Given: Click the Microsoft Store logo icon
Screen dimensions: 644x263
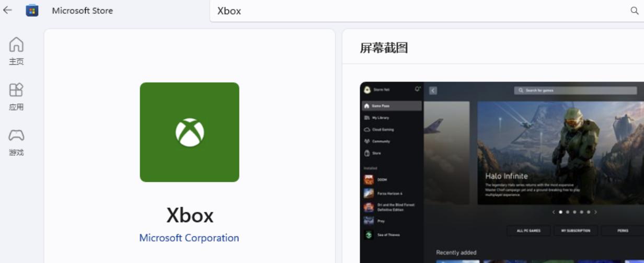Looking at the screenshot, I should [32, 10].
